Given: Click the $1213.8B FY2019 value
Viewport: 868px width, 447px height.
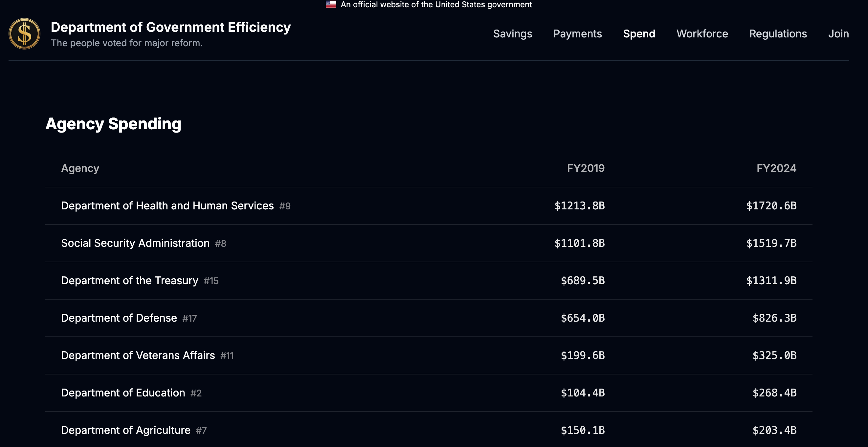Looking at the screenshot, I should pos(580,206).
